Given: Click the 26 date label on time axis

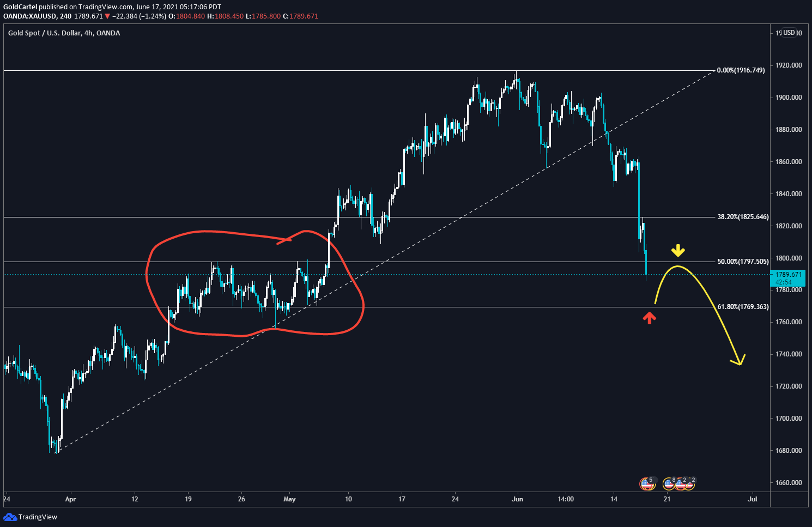Looking at the screenshot, I should (x=241, y=499).
